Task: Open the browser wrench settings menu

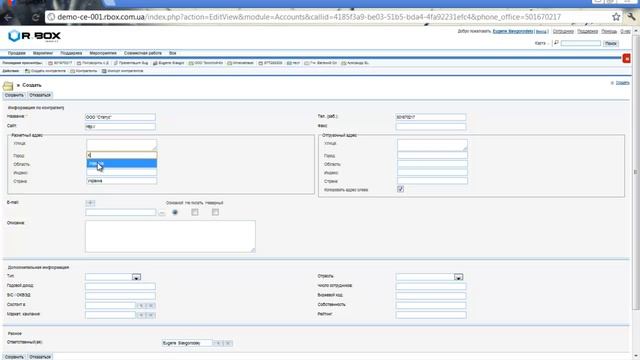Action: point(631,17)
